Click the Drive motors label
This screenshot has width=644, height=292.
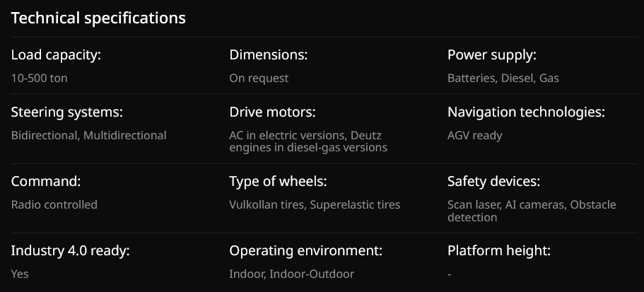[272, 112]
